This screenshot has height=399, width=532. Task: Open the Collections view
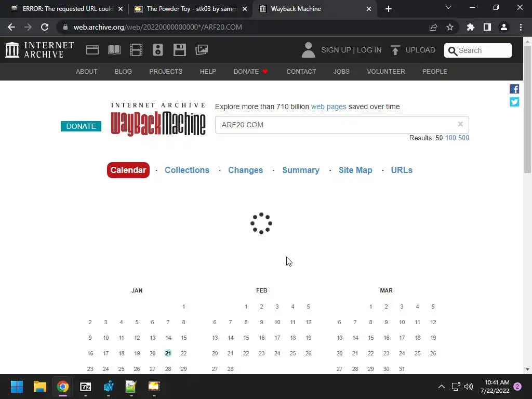(187, 170)
